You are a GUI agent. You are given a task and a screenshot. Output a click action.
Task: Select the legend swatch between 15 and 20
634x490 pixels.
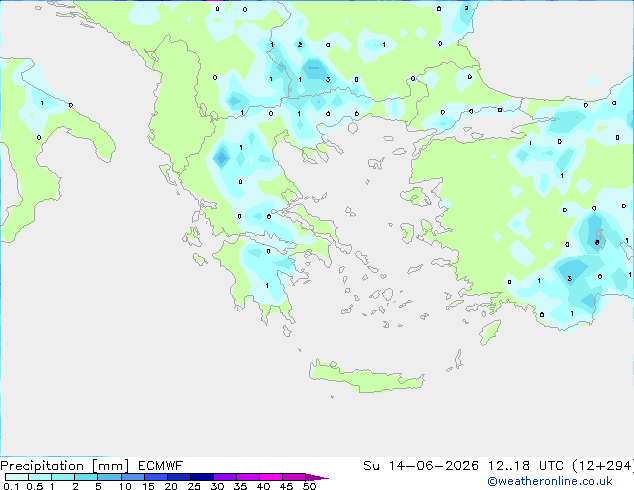[156, 477]
